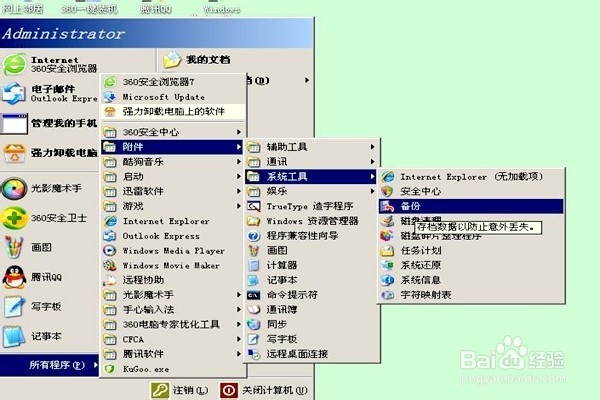Click 注销(L) button label
The width and height of the screenshot is (600, 400).
[191, 390]
